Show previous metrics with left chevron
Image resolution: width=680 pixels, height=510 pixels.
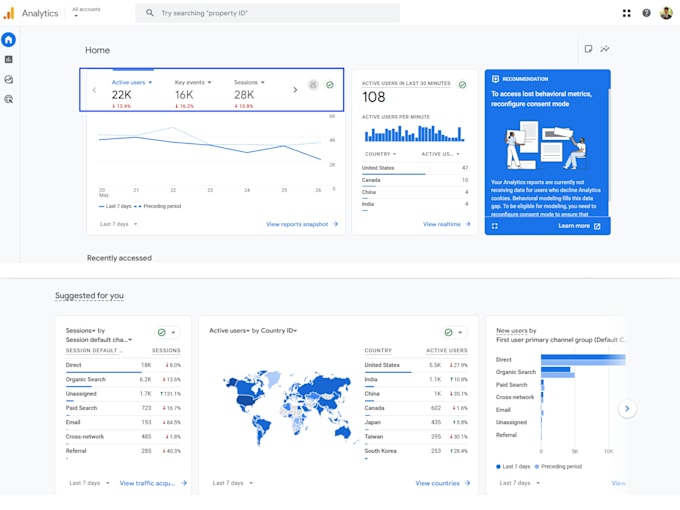[x=94, y=90]
